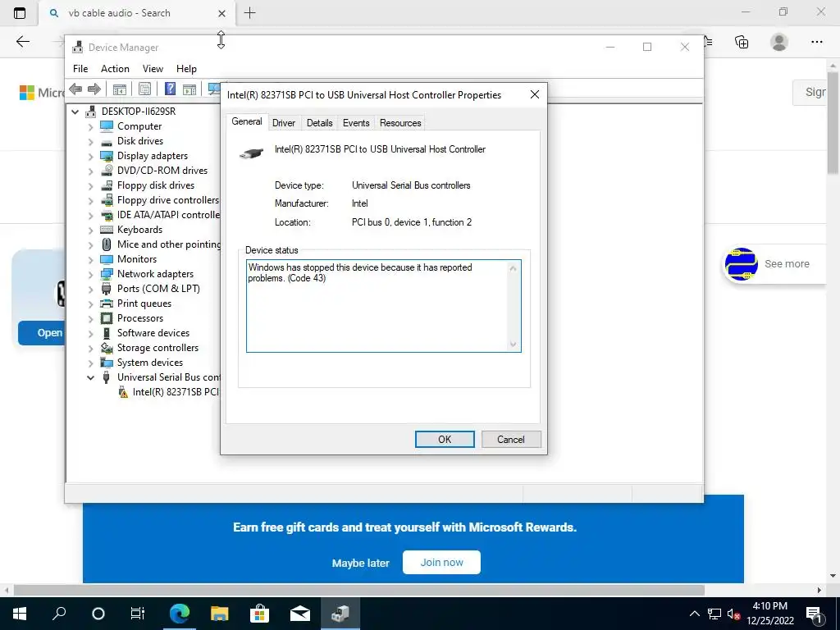
Task: Expand the Floppy disk drives node
Action: [x=90, y=186]
